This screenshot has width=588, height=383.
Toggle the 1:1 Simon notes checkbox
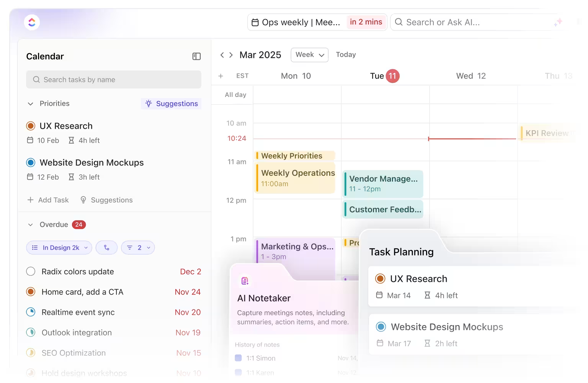(x=238, y=358)
